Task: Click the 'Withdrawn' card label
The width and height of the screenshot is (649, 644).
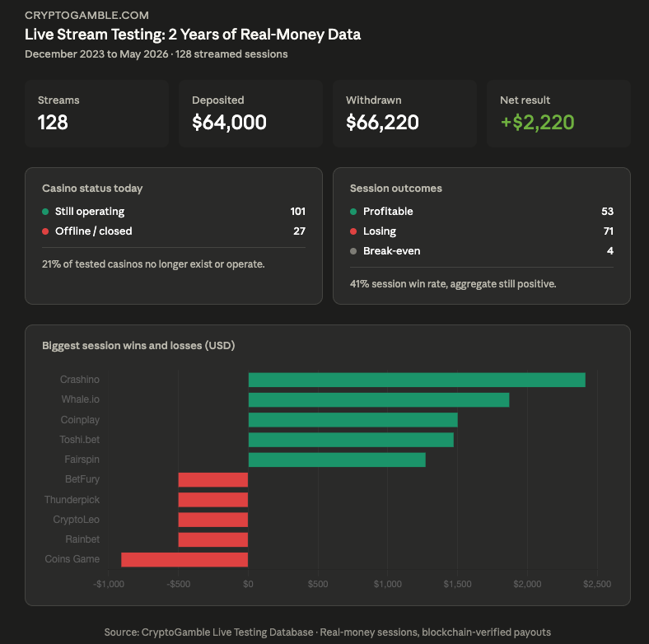Action: coord(373,100)
